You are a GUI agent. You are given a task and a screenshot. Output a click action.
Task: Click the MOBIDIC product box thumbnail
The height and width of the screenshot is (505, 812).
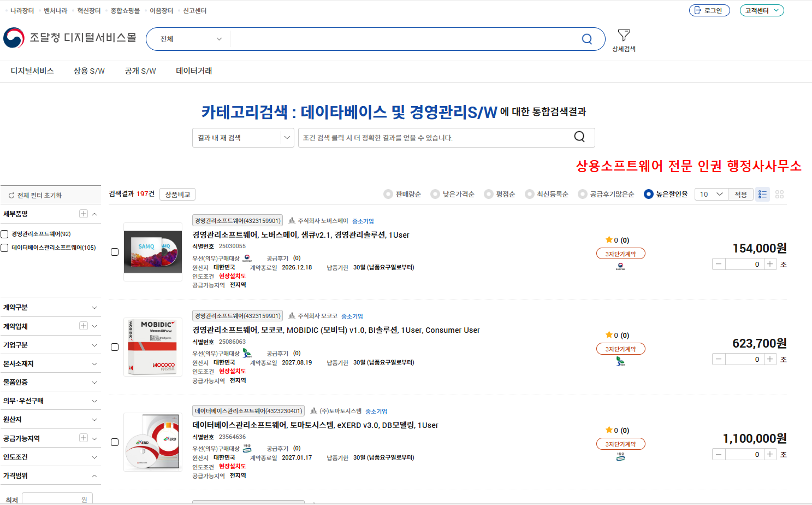point(153,347)
